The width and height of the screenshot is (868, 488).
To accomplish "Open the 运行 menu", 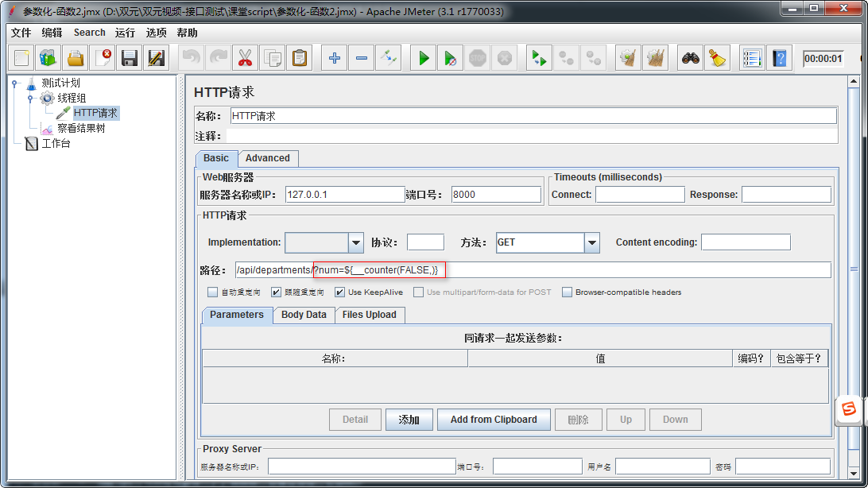I will 125,33.
